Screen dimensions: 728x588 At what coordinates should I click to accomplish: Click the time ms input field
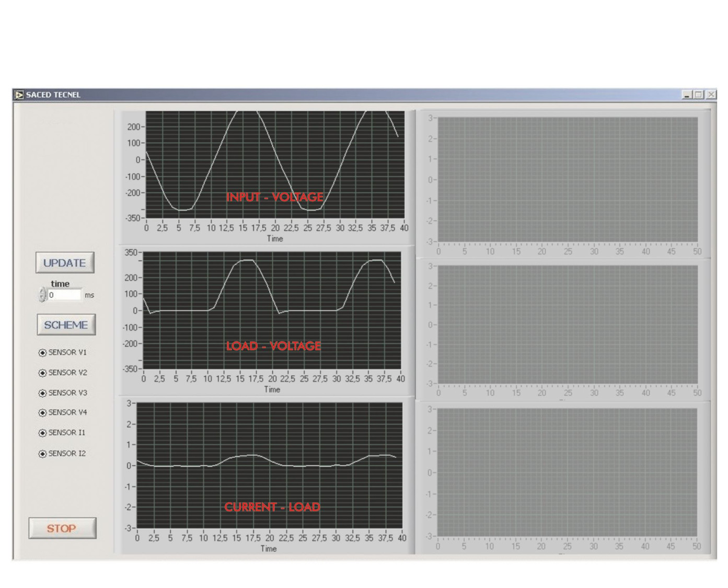[x=64, y=295]
